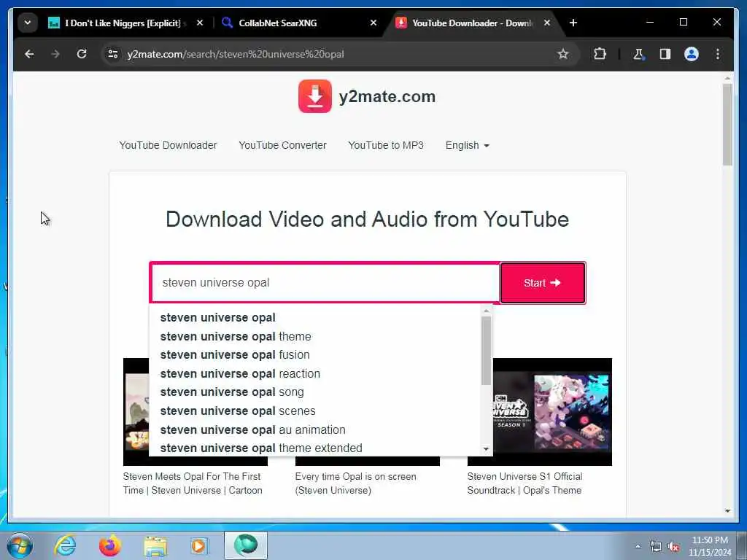This screenshot has height=560, width=747.
Task: Minimize the browser window
Action: click(x=650, y=23)
